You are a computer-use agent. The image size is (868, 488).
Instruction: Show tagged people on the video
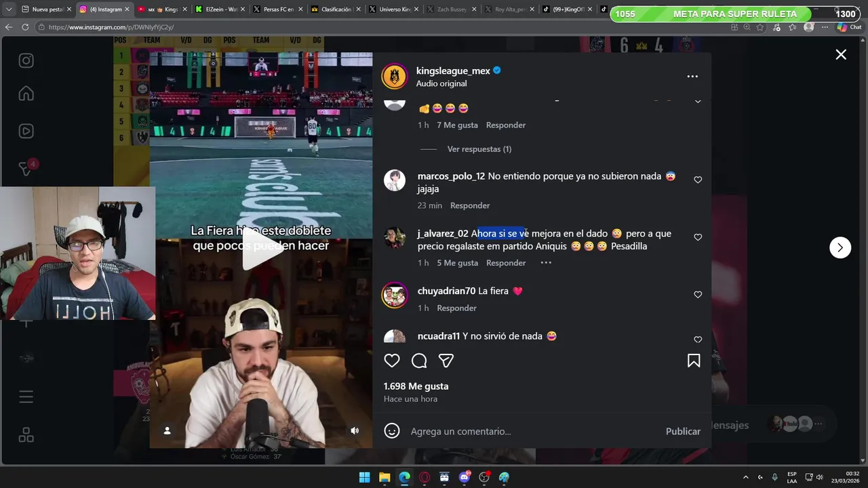click(167, 430)
